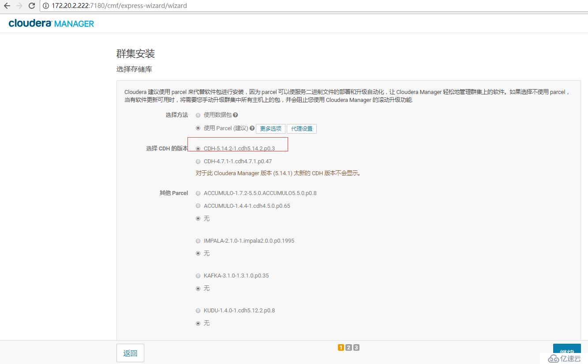Select 无 under the ACCUMULO options
The image size is (588, 364).
(198, 218)
